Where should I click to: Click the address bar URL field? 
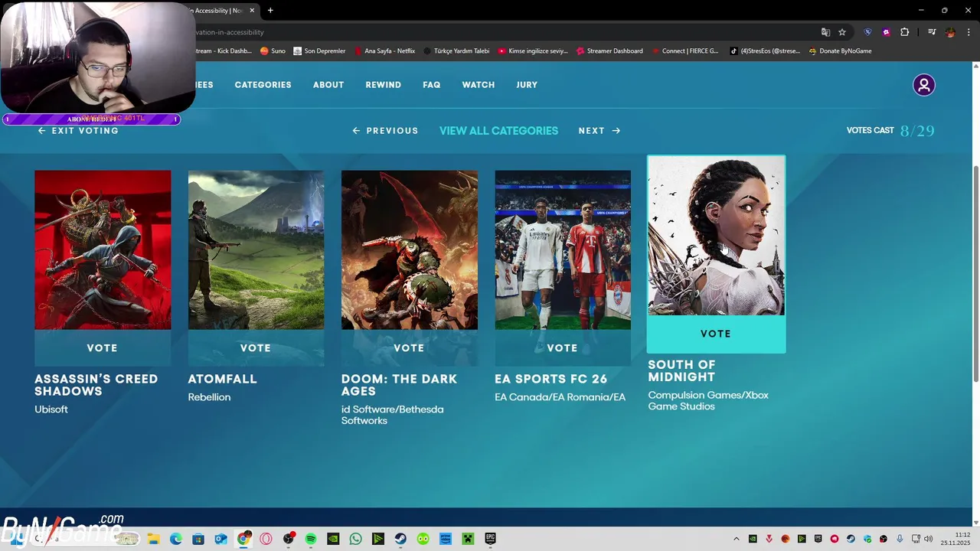(505, 32)
